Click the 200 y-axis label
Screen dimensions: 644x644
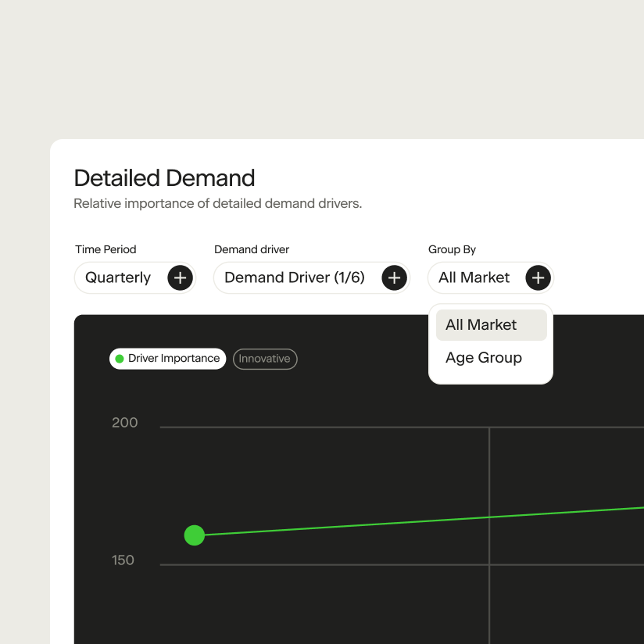pos(123,422)
